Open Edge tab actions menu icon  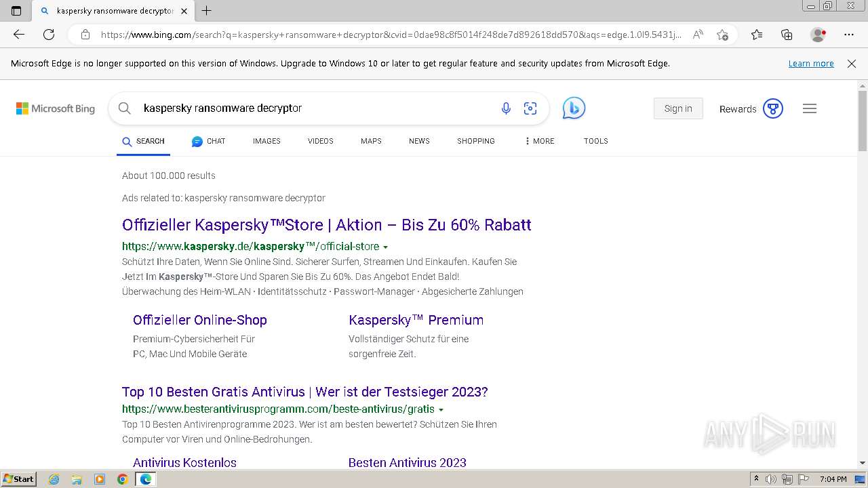pyautogui.click(x=16, y=11)
